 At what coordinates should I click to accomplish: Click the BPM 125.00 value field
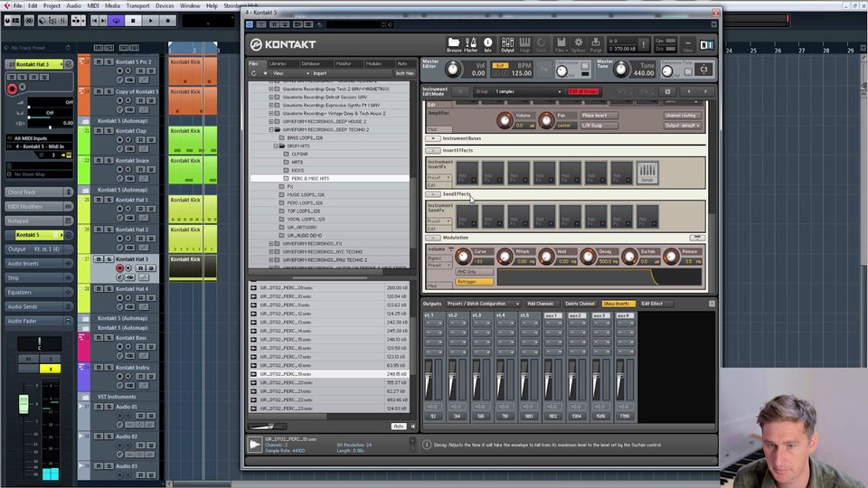click(521, 72)
